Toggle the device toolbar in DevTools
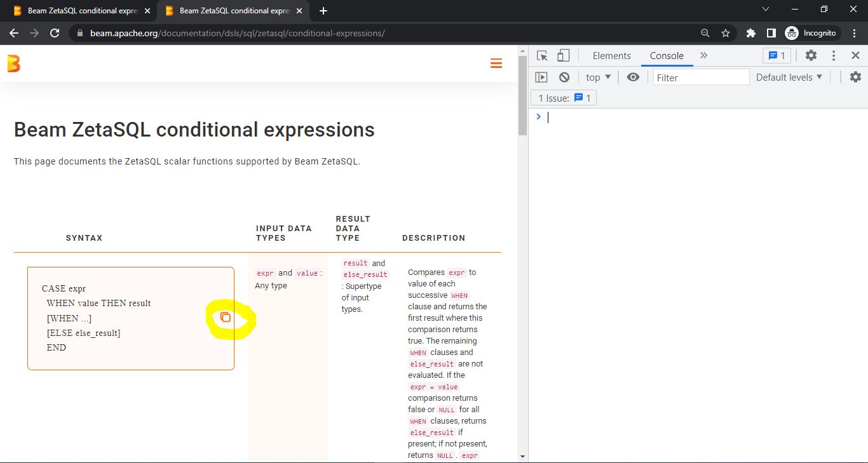The image size is (868, 463). tap(564, 56)
